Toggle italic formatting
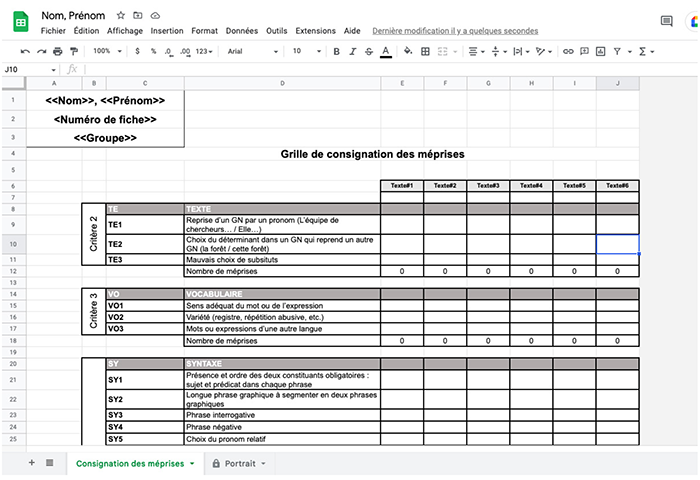The image size is (700, 480). [353, 51]
